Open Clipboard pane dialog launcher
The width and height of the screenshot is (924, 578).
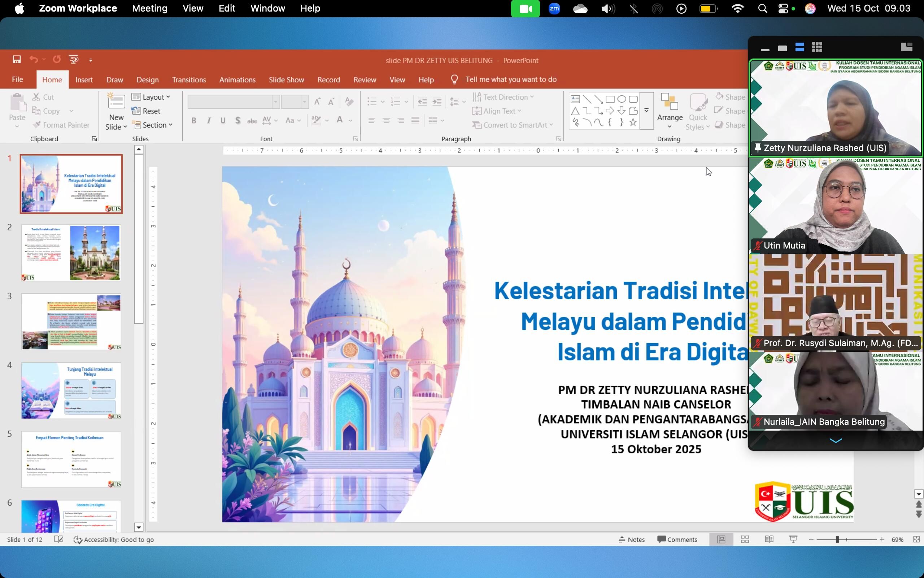point(94,139)
